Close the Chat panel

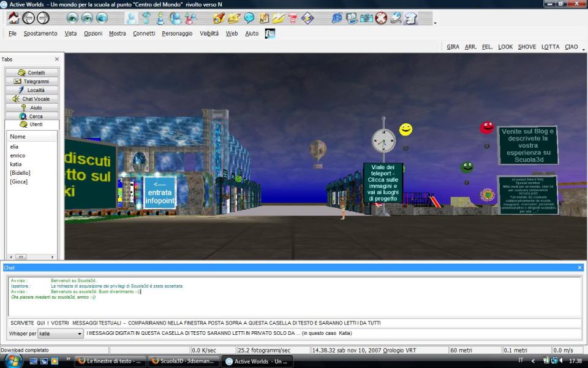pos(580,267)
